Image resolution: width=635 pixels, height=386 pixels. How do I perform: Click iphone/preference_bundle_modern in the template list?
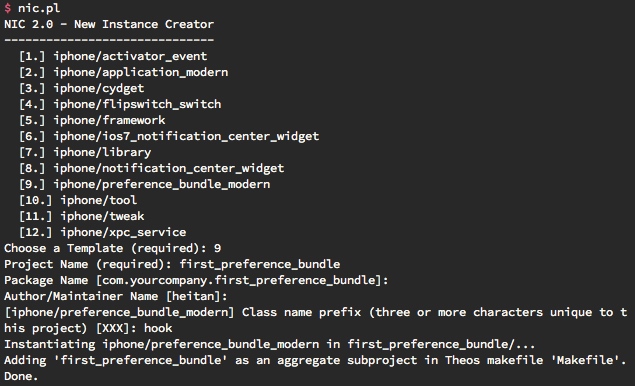(x=162, y=184)
